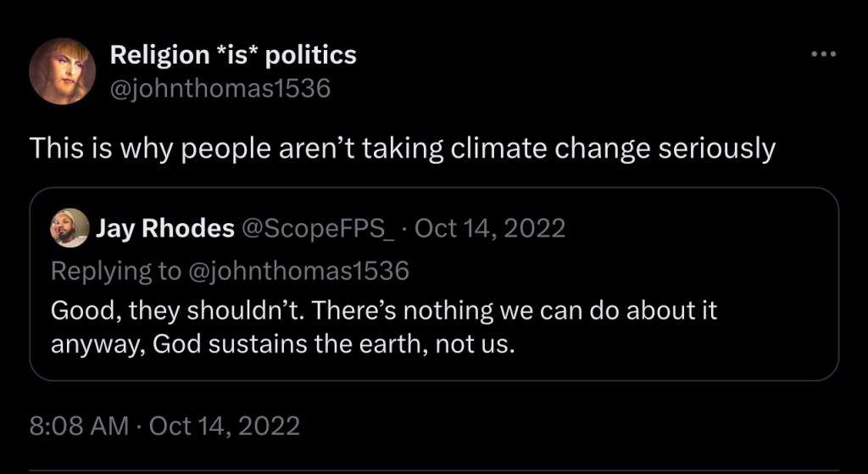868x474 pixels.
Task: Open the Religion *is* politics display name
Action: coord(233,55)
